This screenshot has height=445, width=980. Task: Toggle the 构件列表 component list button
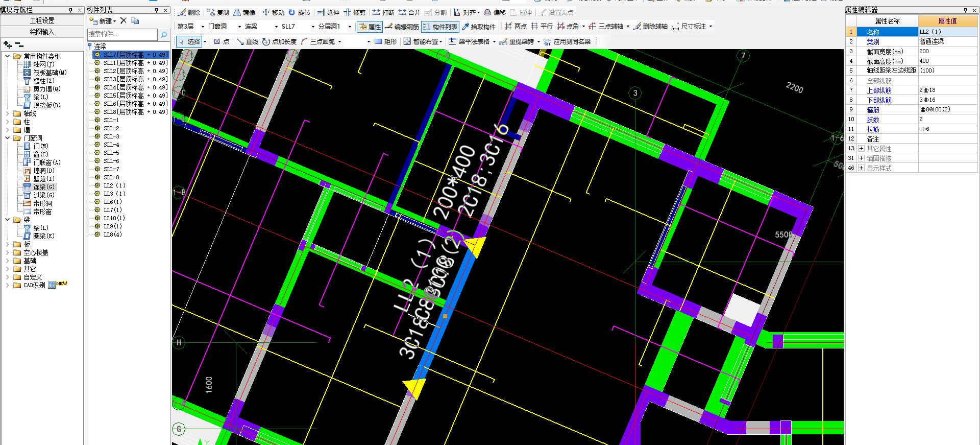click(440, 27)
